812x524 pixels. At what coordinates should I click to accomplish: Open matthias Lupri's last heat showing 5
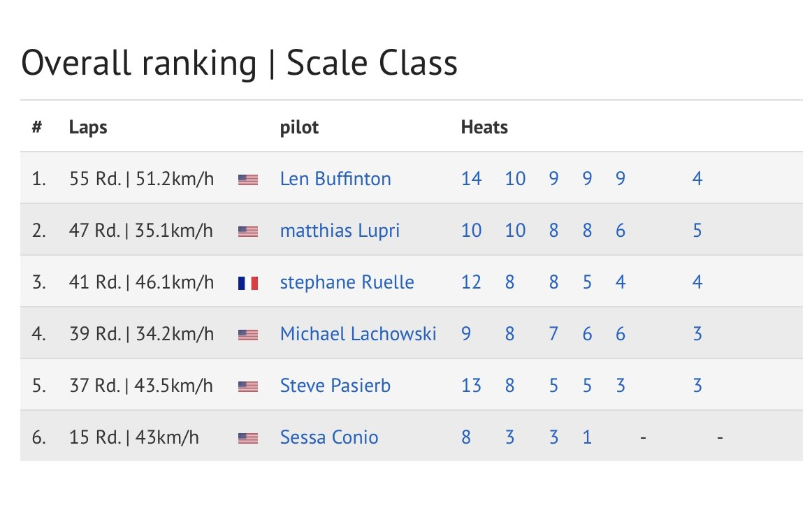point(697,231)
